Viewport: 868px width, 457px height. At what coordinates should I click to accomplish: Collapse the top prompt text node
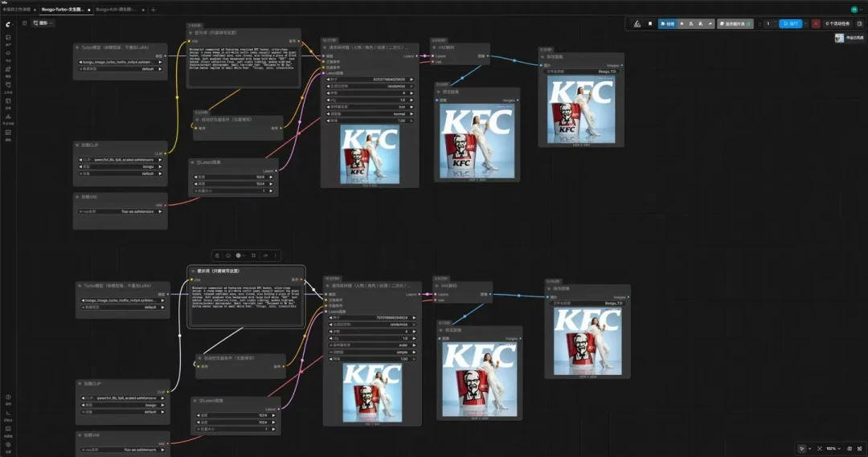[191, 33]
